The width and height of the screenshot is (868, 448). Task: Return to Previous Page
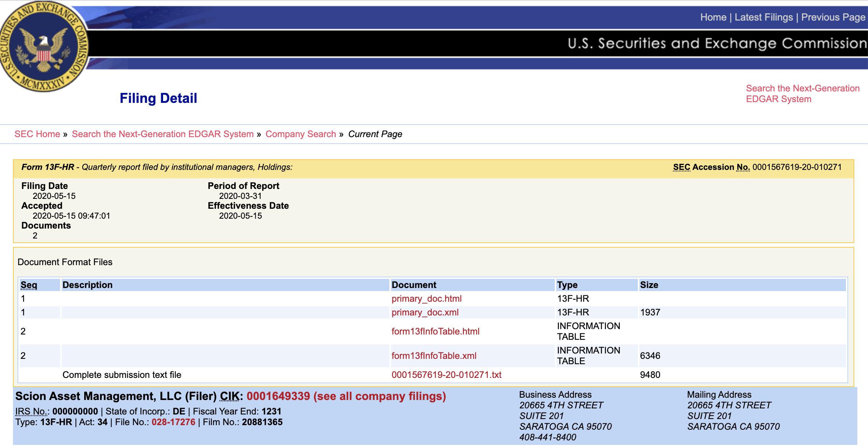tap(833, 17)
